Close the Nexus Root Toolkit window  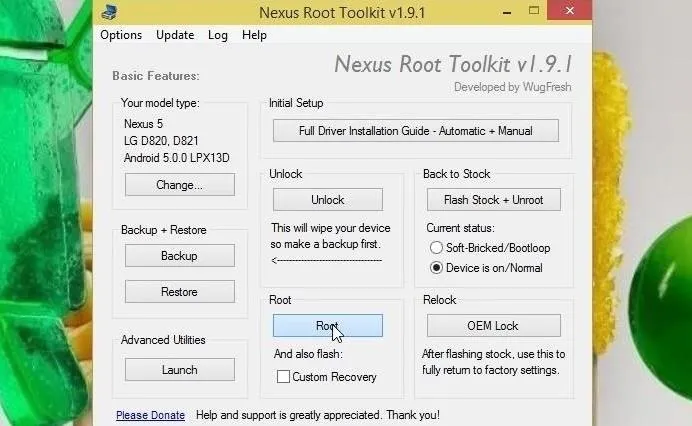569,10
